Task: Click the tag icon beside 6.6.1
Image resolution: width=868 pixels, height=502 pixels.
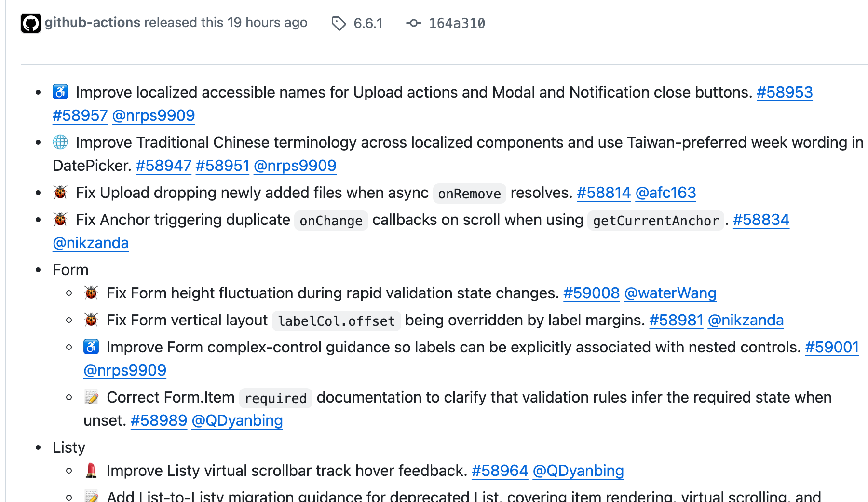Action: (339, 23)
